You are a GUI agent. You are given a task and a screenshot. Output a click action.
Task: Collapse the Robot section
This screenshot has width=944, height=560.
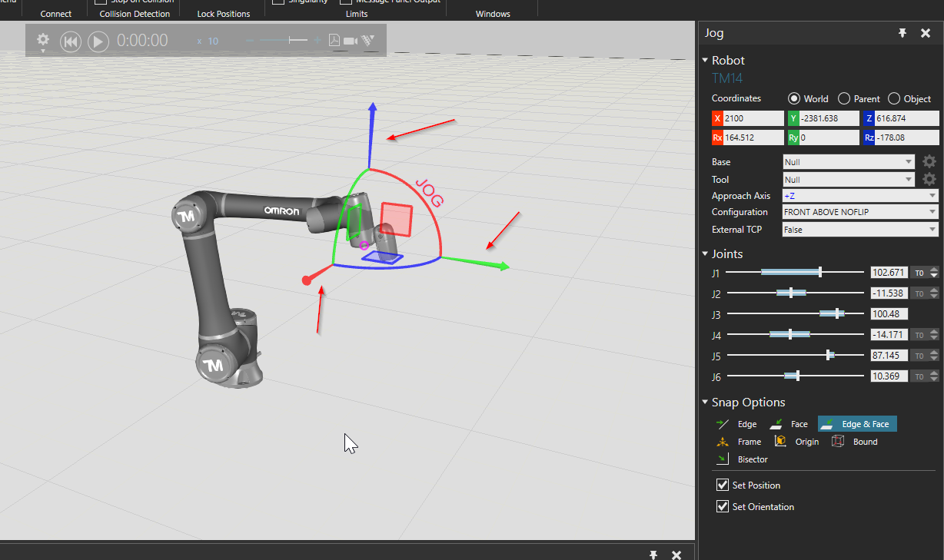point(705,60)
